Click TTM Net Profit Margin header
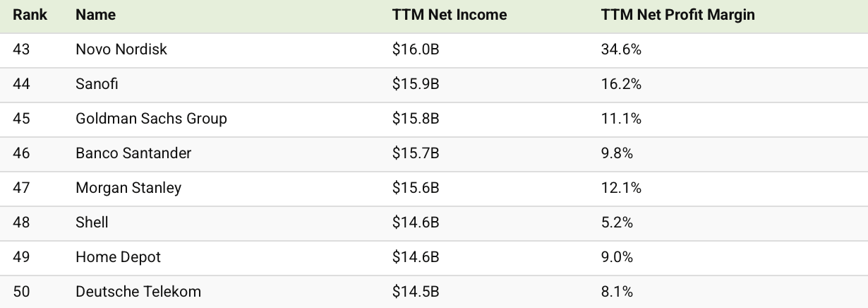 point(677,15)
